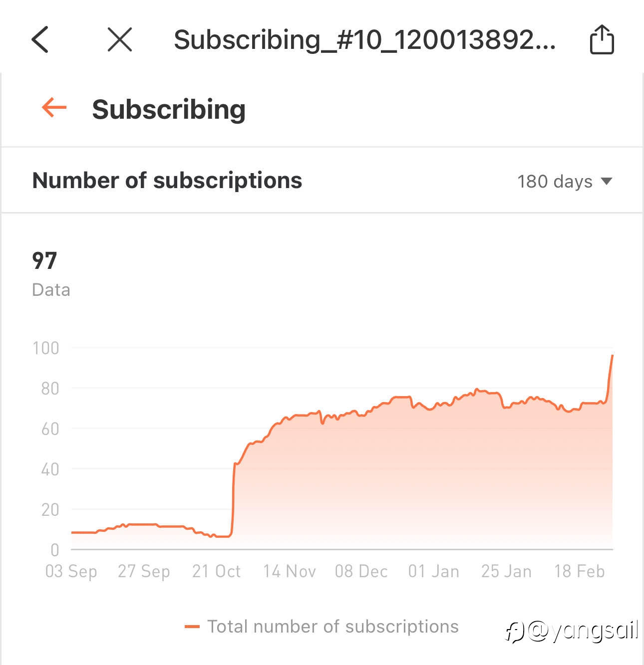
Task: Tap the orange legend line swatch
Action: [x=192, y=627]
